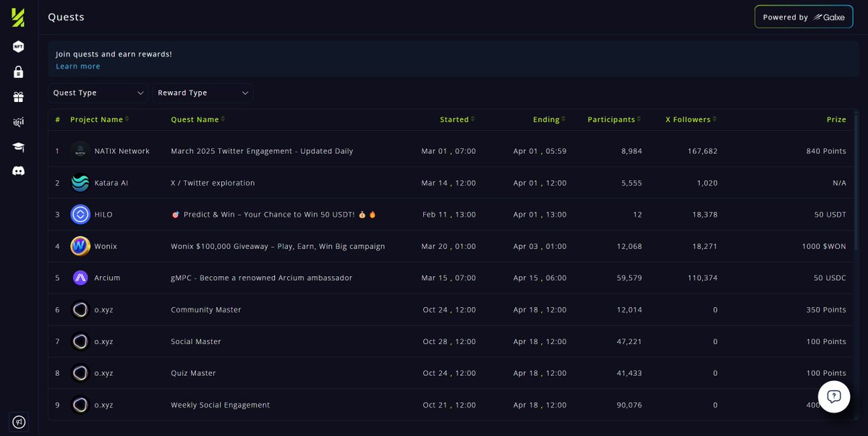Select the Katara AI project name
This screenshot has width=868, height=436.
pos(111,183)
